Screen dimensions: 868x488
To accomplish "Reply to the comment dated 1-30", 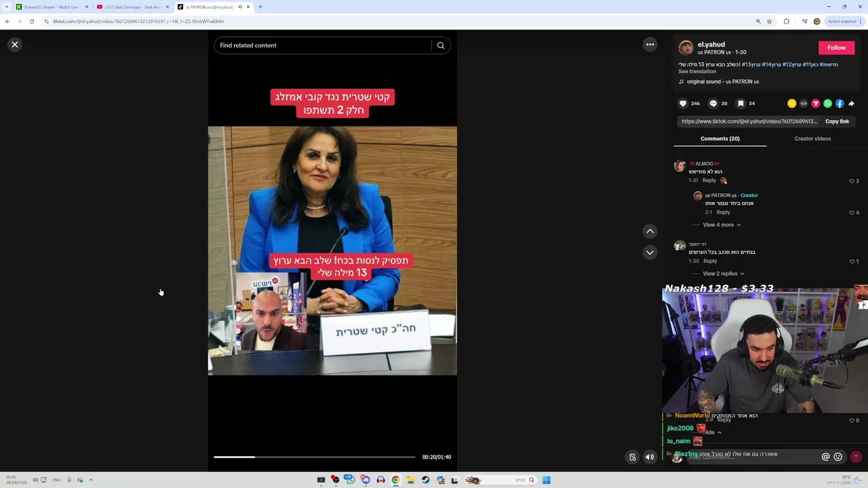I will (709, 261).
